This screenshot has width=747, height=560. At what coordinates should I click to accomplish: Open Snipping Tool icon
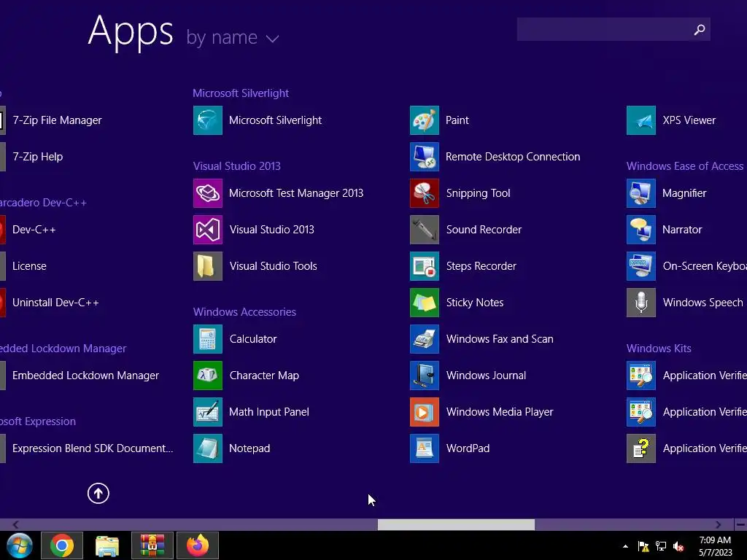pos(425,193)
